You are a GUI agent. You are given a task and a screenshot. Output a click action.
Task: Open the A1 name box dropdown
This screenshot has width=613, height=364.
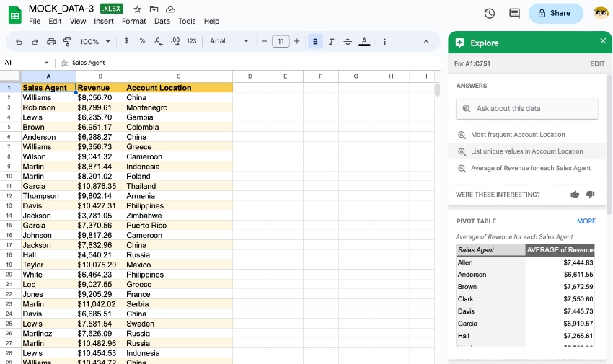(47, 63)
